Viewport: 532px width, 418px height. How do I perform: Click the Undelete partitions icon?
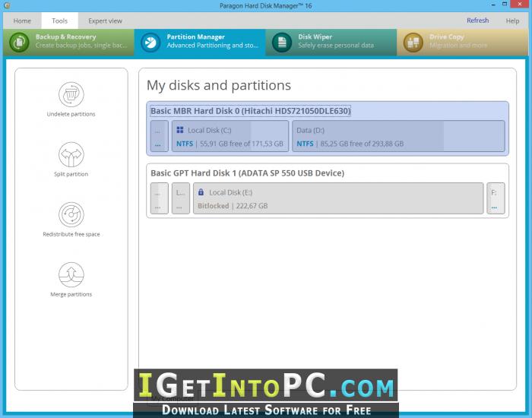tap(71, 94)
